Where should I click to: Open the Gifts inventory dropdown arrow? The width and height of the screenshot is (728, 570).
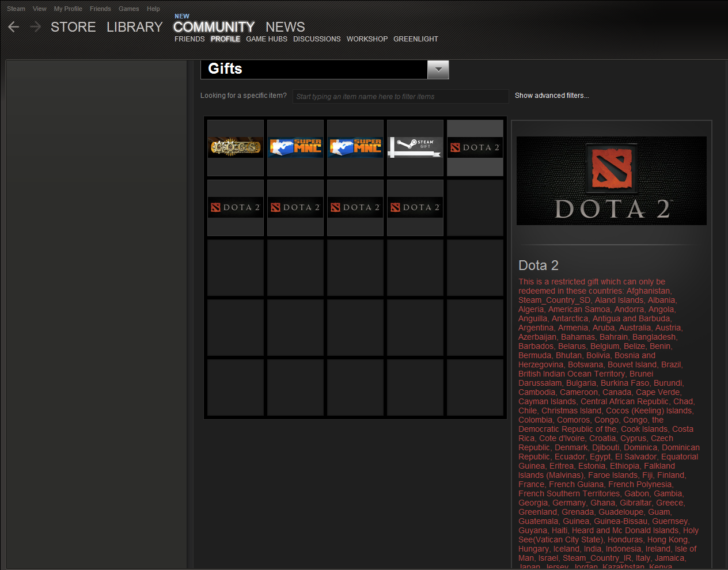(x=438, y=69)
